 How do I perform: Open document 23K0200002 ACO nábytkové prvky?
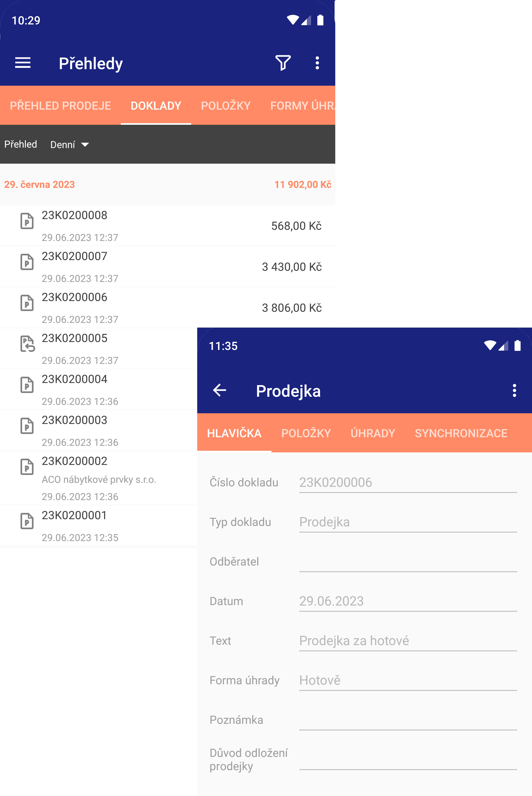pyautogui.click(x=98, y=478)
